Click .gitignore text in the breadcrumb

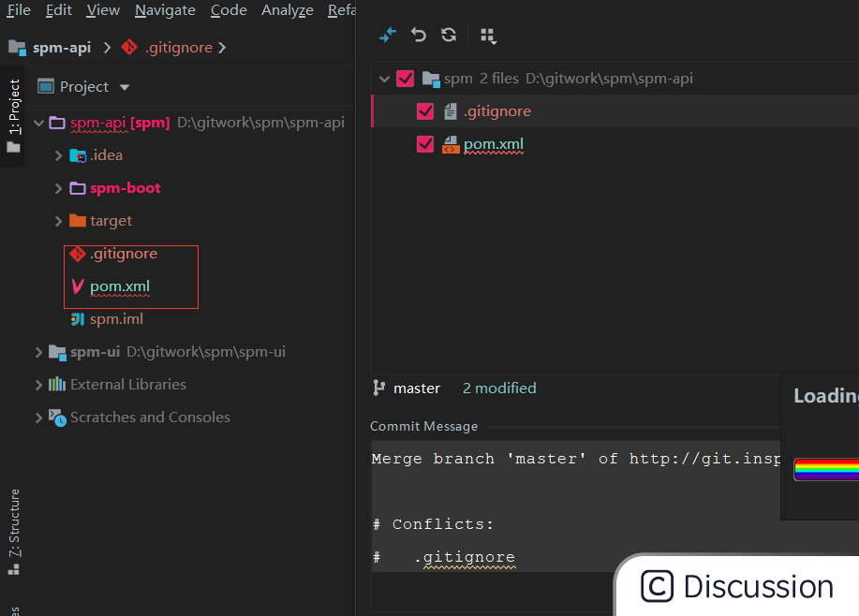pyautogui.click(x=179, y=48)
